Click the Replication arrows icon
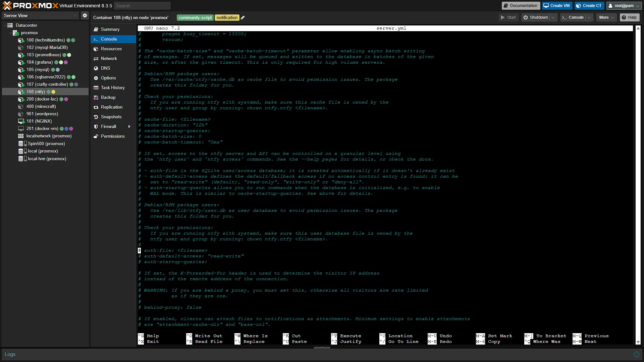The height and width of the screenshot is (362, 644). tap(96, 107)
